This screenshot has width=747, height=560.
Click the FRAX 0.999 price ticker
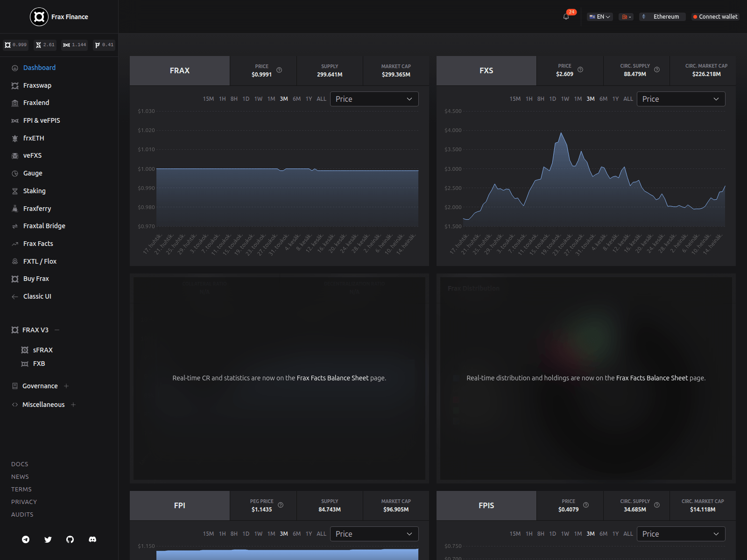coord(16,45)
